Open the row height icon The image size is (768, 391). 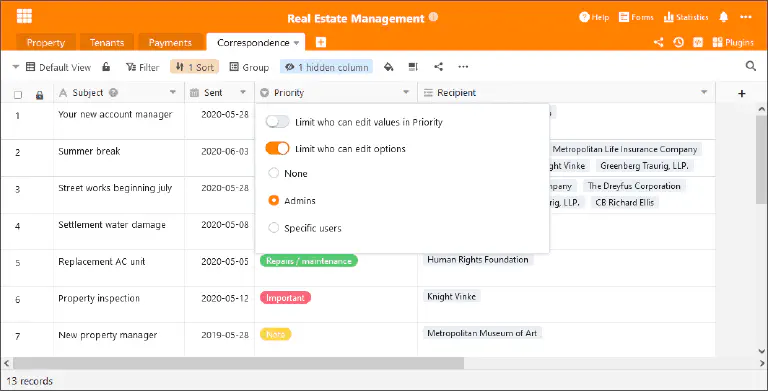pos(413,67)
